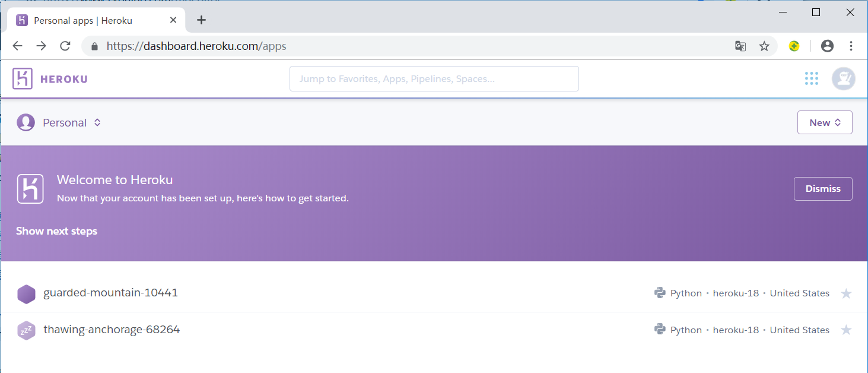Dismiss the Welcome to Heroku banner
This screenshot has height=373, width=868.
tap(823, 189)
